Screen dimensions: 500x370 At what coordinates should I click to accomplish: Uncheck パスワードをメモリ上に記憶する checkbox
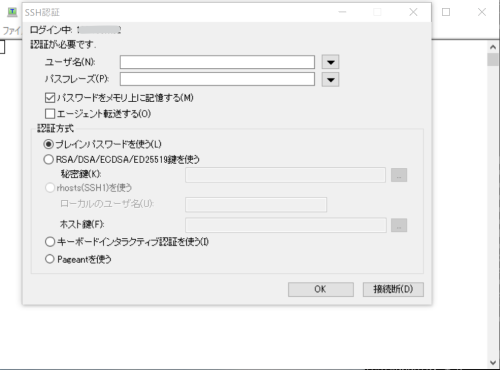(x=50, y=98)
